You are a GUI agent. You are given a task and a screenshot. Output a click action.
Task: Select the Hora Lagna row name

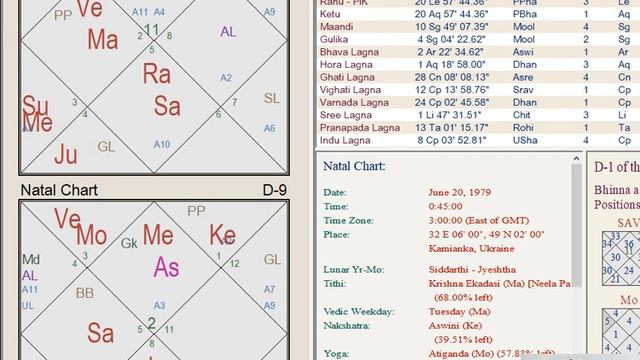[346, 65]
